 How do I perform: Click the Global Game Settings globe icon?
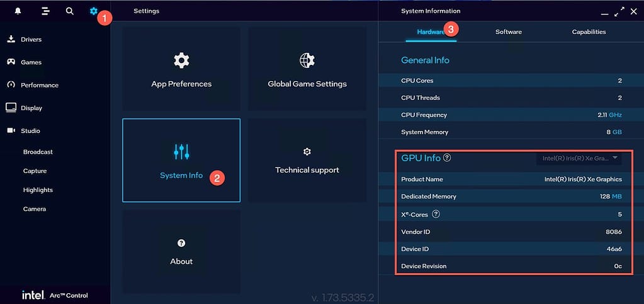[307, 60]
